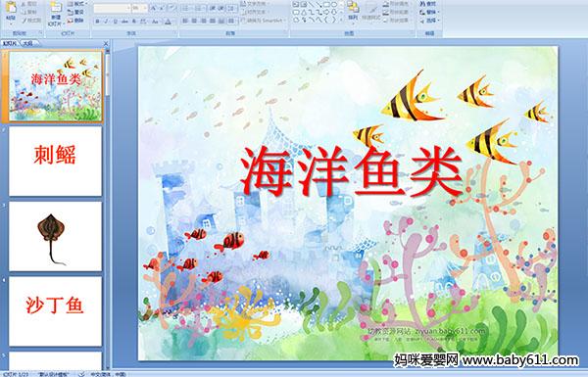Select the left brace shape in gallery

click(326, 20)
